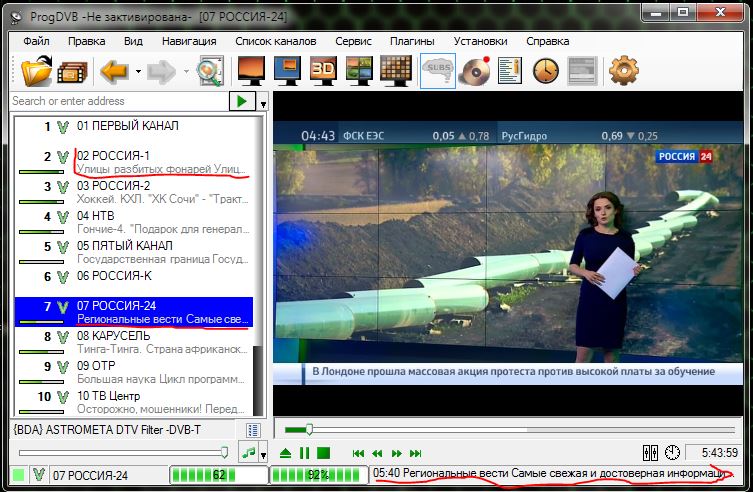Open the Навигация menu

click(189, 41)
